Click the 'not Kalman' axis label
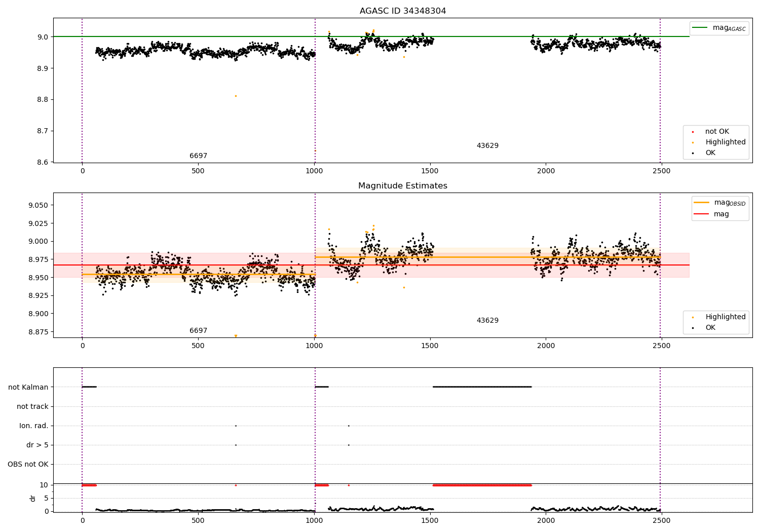Image resolution: width=760 pixels, height=532 pixels. (x=28, y=387)
